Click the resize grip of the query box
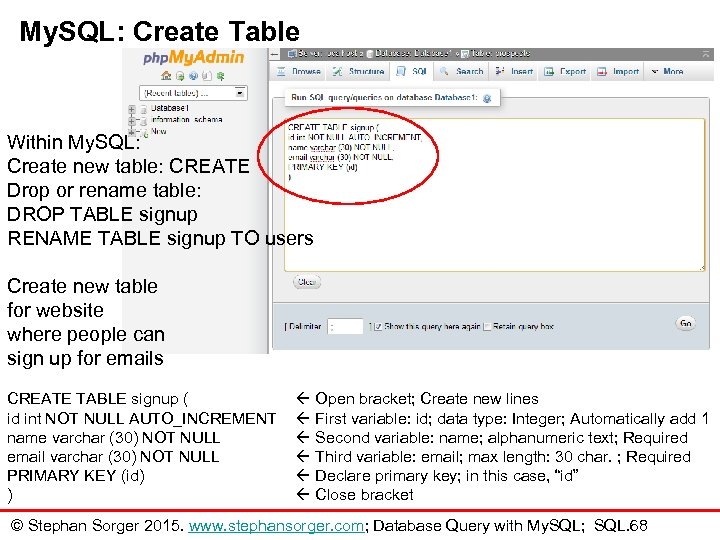Screen dimensions: 720x540 coord(702,268)
